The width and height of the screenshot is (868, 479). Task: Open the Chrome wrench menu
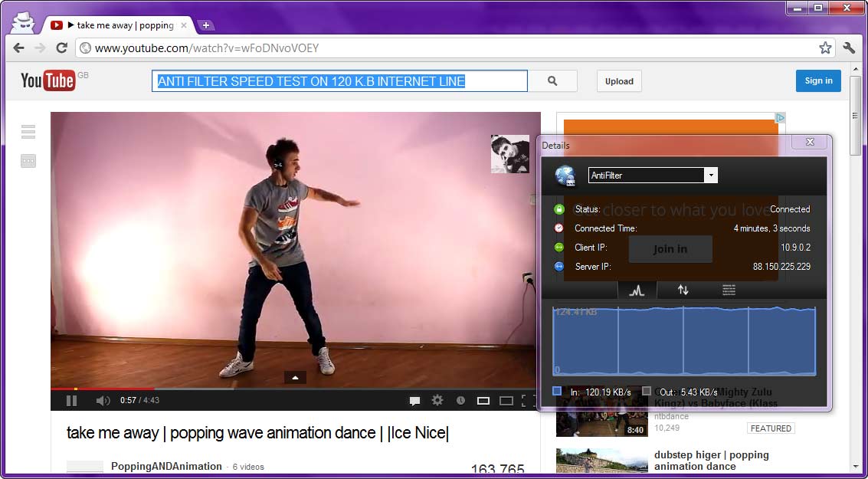point(849,48)
